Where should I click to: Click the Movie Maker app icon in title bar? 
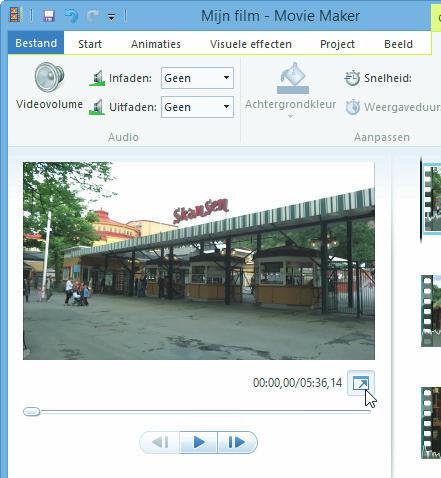click(x=14, y=15)
